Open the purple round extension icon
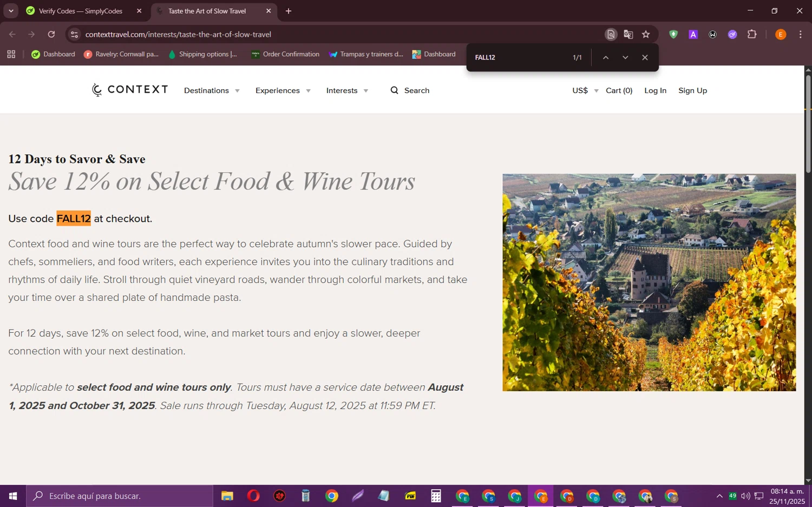812x507 pixels. [x=732, y=34]
